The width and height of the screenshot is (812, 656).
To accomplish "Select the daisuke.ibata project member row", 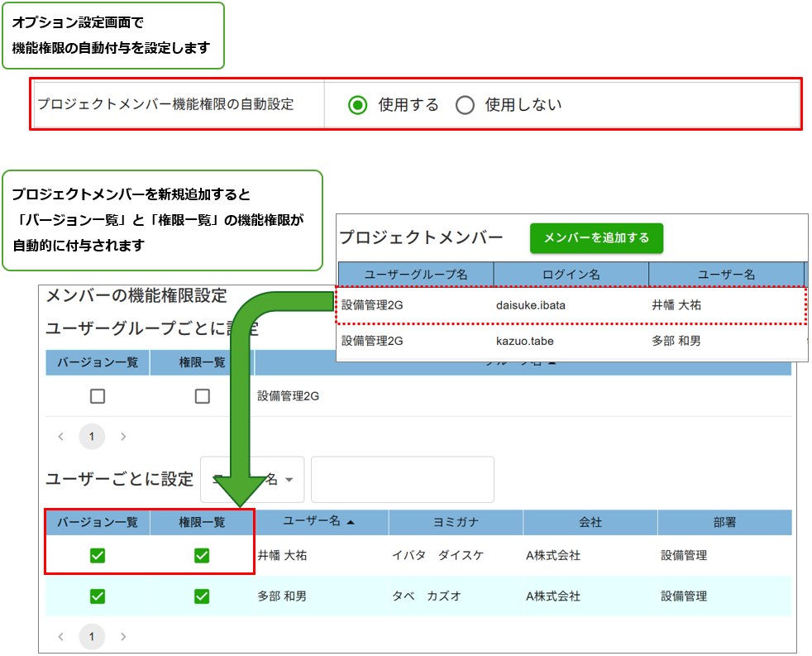I will [x=571, y=305].
